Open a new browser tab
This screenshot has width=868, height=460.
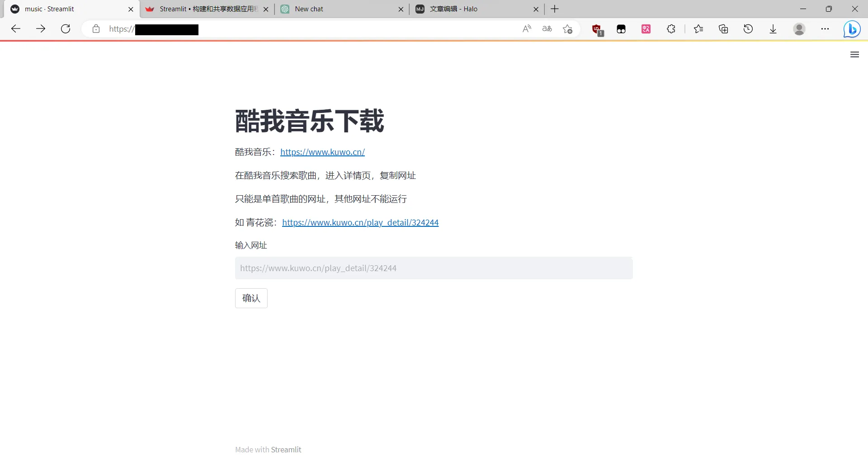click(x=555, y=9)
